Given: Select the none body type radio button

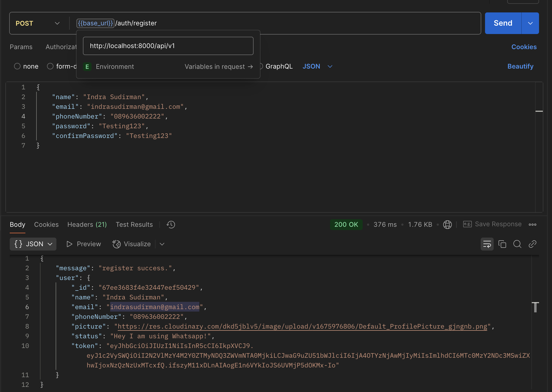Looking at the screenshot, I should point(17,66).
